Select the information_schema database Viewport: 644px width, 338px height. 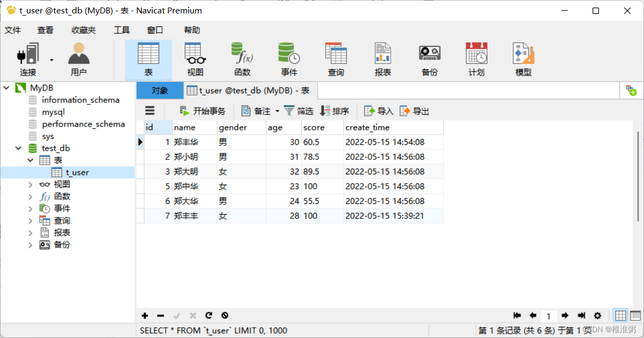click(x=80, y=100)
